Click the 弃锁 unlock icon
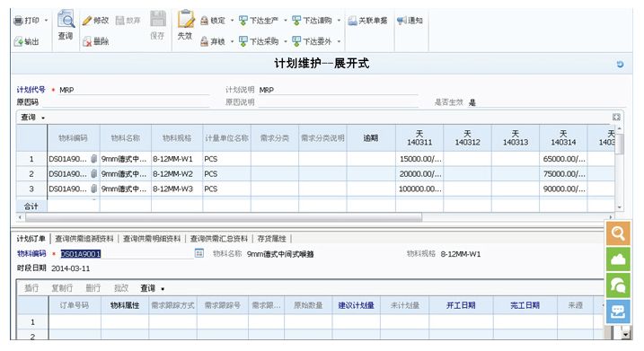Viewport: 644px width, 351px height. [204, 41]
